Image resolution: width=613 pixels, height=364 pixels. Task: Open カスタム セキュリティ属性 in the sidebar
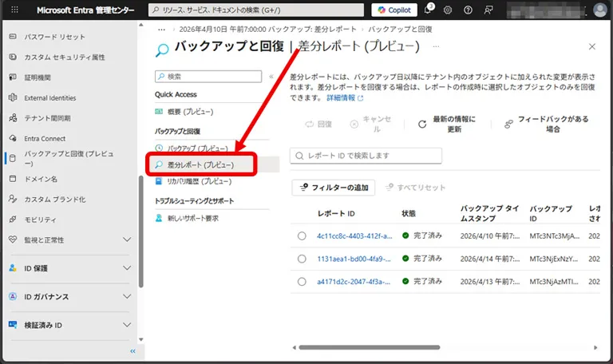(65, 57)
